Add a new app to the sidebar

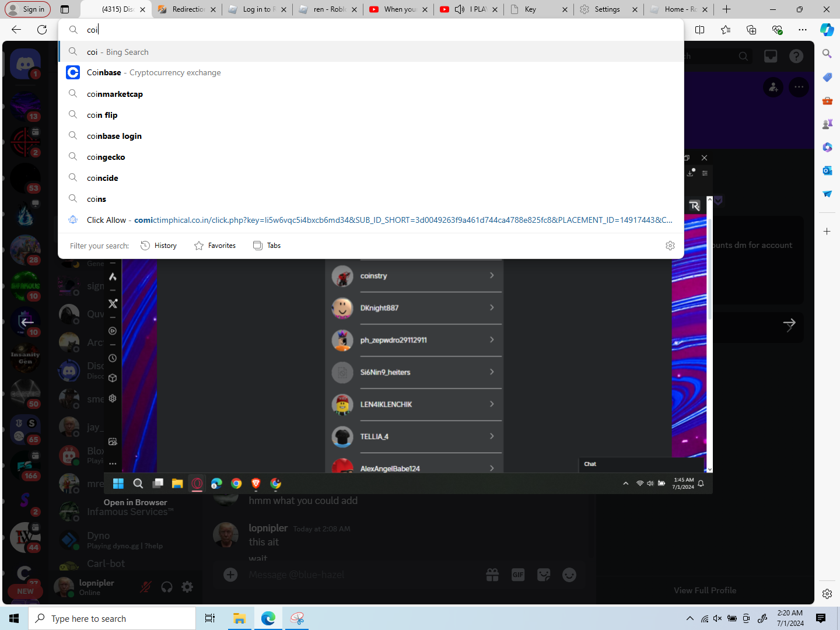click(x=827, y=232)
